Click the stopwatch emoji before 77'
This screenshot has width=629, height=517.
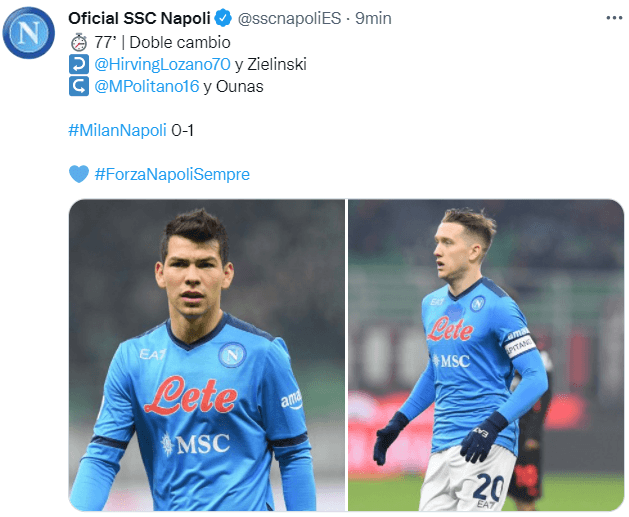[79, 42]
